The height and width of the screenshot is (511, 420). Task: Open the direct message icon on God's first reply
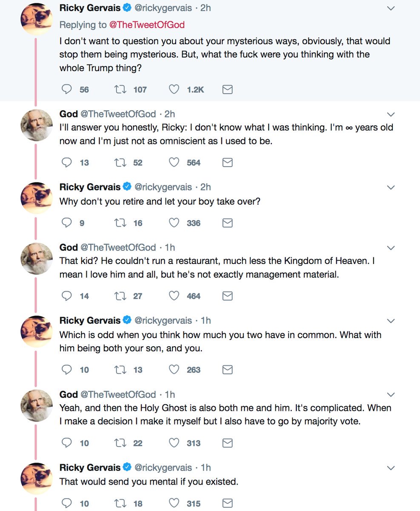227,162
